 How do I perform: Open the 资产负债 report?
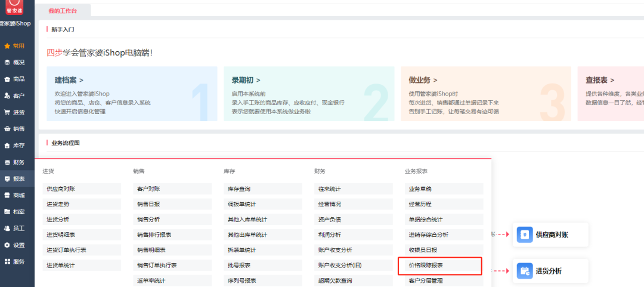pos(353,219)
